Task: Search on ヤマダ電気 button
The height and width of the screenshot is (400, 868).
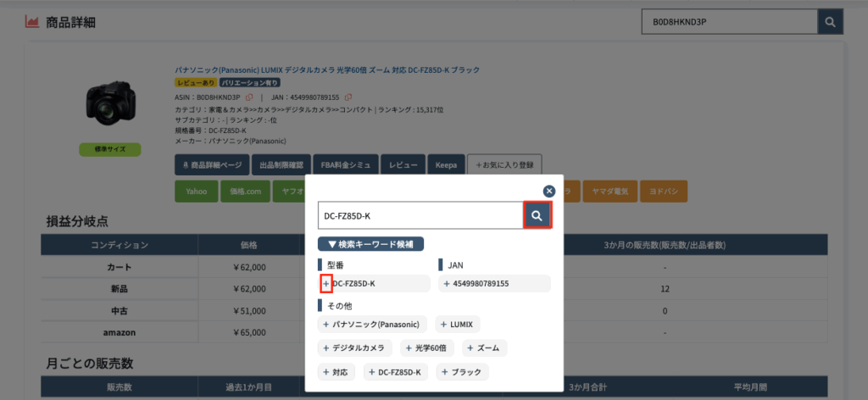Action: click(x=610, y=192)
